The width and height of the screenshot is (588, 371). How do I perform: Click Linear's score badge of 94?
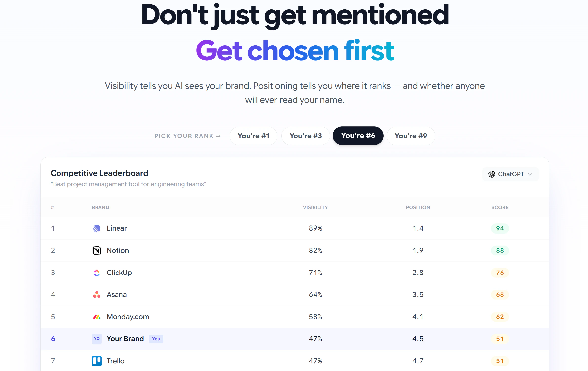(x=500, y=228)
